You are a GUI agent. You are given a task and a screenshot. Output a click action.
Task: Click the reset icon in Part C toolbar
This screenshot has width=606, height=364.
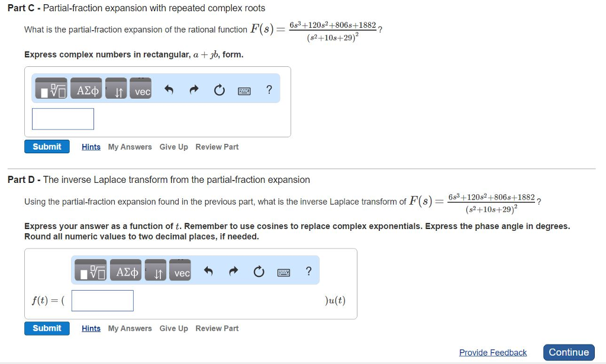tap(219, 89)
